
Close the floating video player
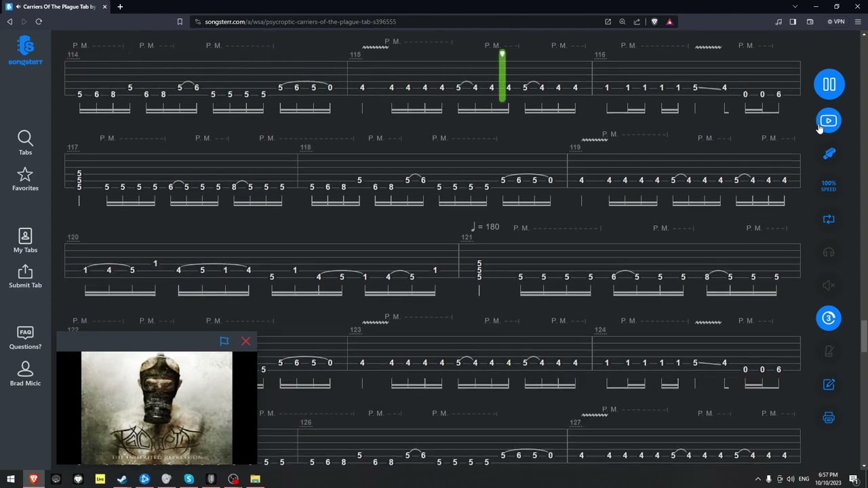245,341
